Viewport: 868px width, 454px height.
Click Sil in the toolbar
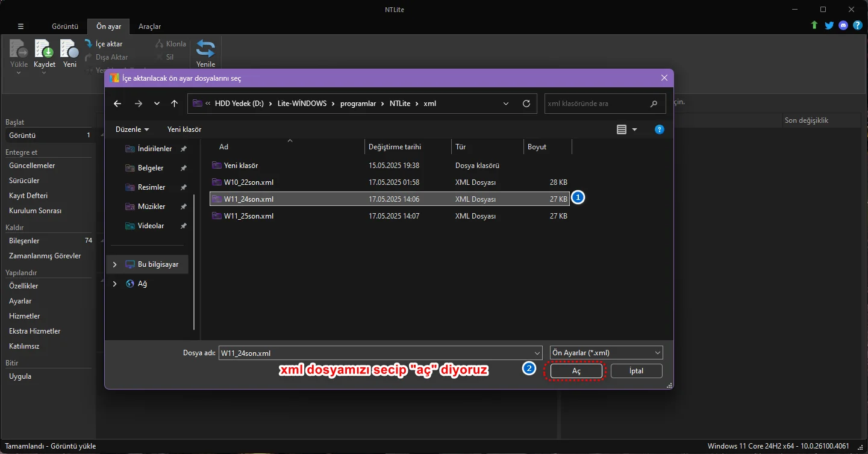[165, 57]
